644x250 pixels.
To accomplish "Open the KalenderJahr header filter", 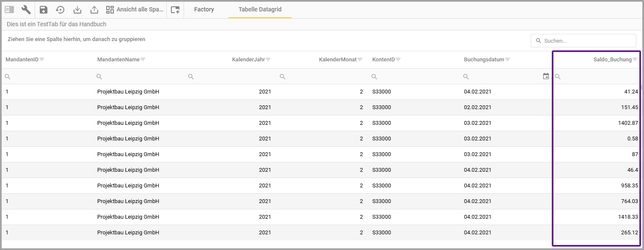I will [268, 60].
